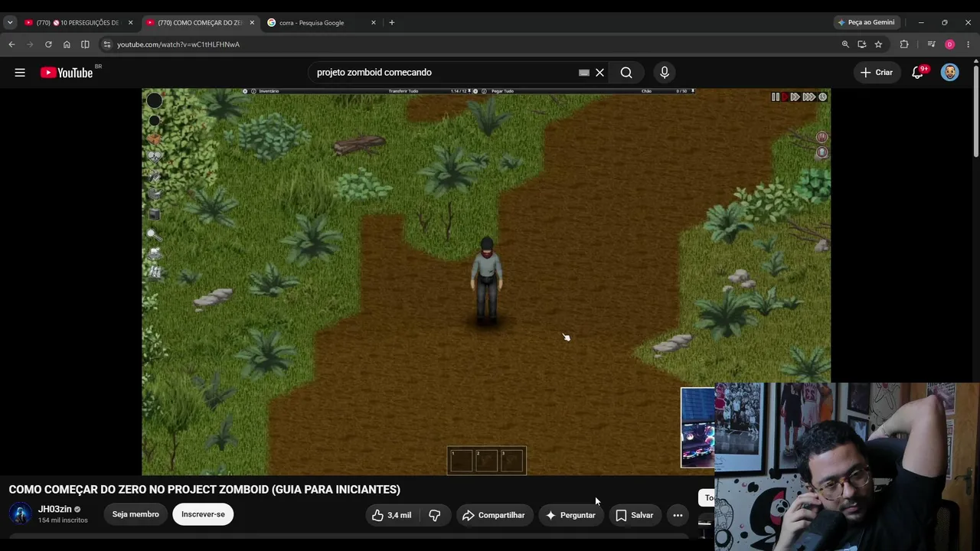Click the game's furnace-like dark box icon
Image resolution: width=980 pixels, height=551 pixels.
(154, 215)
